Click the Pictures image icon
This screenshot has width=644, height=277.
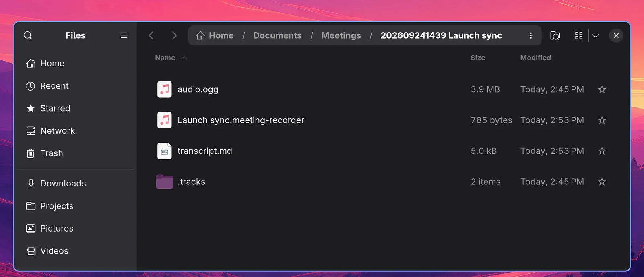click(31, 228)
